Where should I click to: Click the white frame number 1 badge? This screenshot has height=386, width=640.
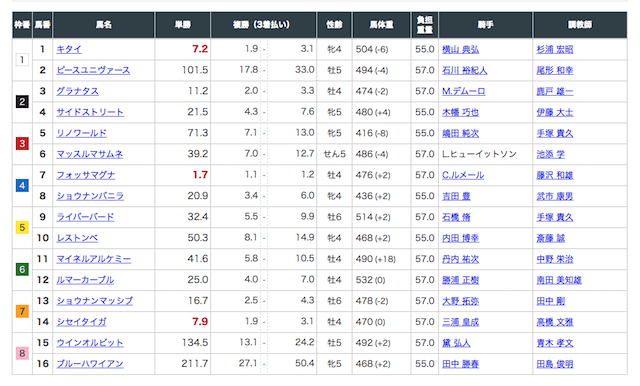[x=22, y=60]
